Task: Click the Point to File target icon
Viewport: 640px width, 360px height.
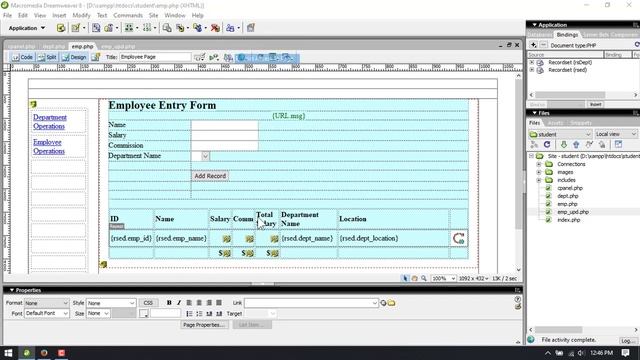Action: tap(383, 303)
